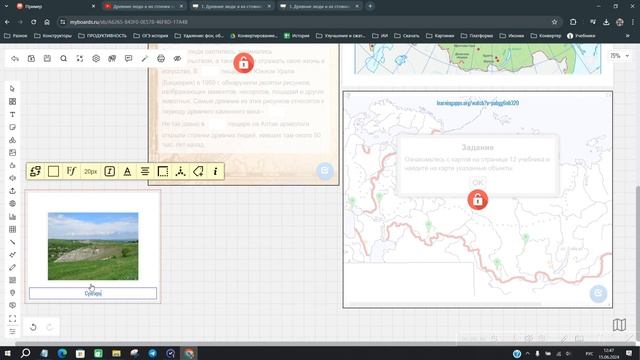Open the chat comments icon in top toolbar
The width and height of the screenshot is (640, 360).
point(129,59)
